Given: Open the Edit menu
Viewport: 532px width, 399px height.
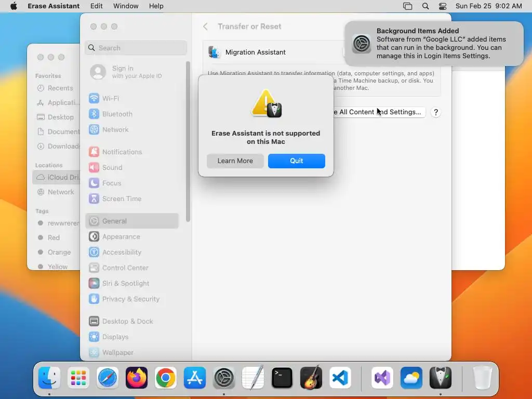Looking at the screenshot, I should pyautogui.click(x=96, y=6).
